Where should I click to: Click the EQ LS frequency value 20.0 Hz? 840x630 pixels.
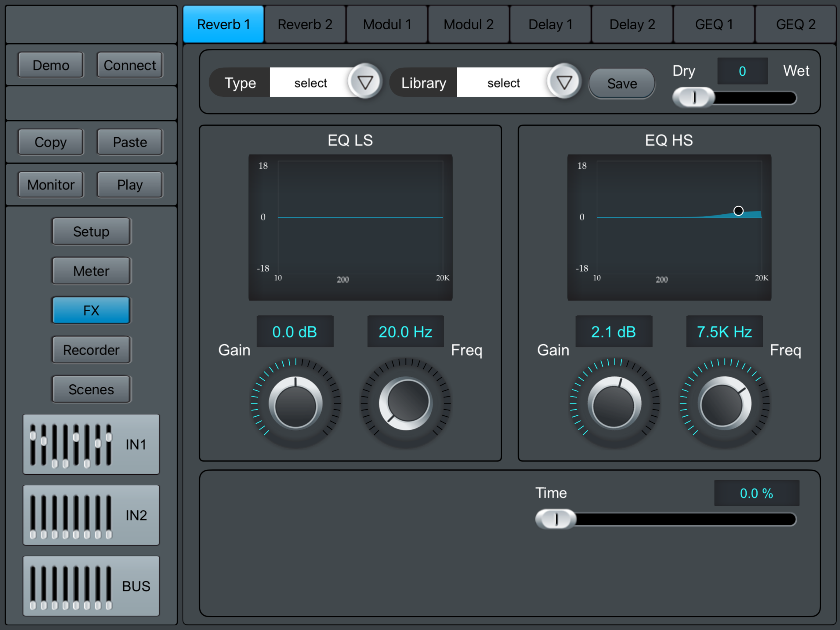406,331
